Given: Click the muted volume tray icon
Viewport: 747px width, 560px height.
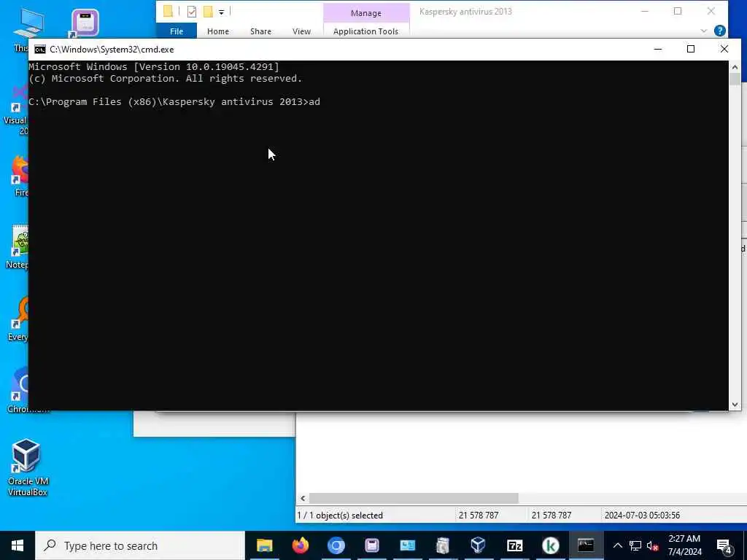Looking at the screenshot, I should coord(653,545).
